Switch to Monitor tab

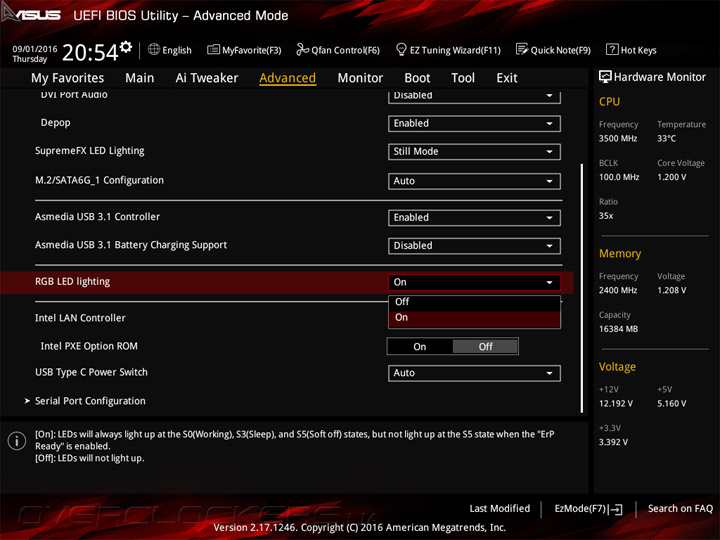360,78
